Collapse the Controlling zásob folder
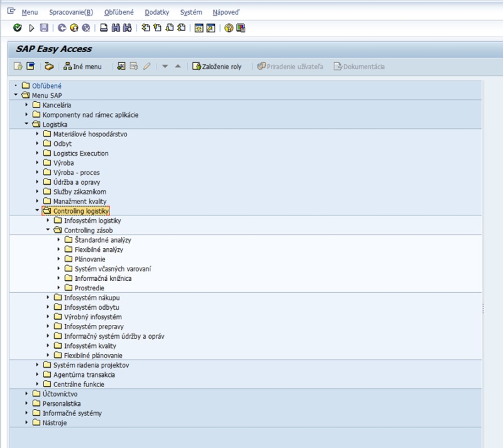The image size is (503, 448). [x=48, y=229]
